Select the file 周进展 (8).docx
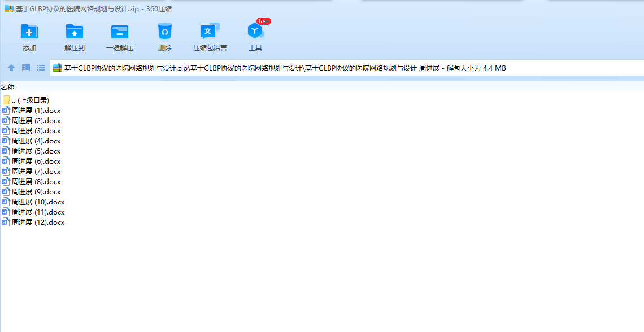 [x=32, y=182]
